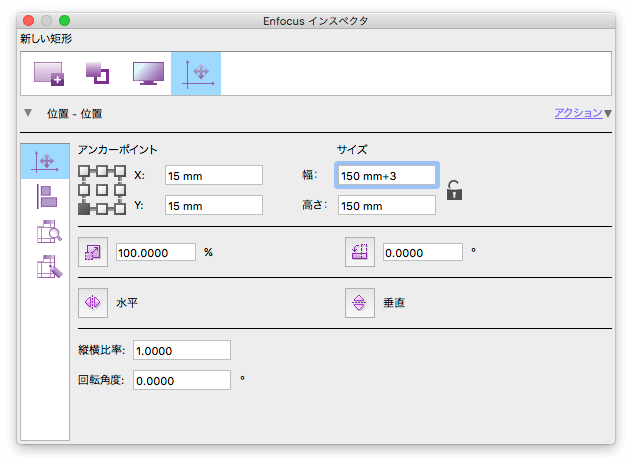Viewport: 632px width, 465px height.
Task: Toggle the size proportion lock icon
Action: pos(454,190)
